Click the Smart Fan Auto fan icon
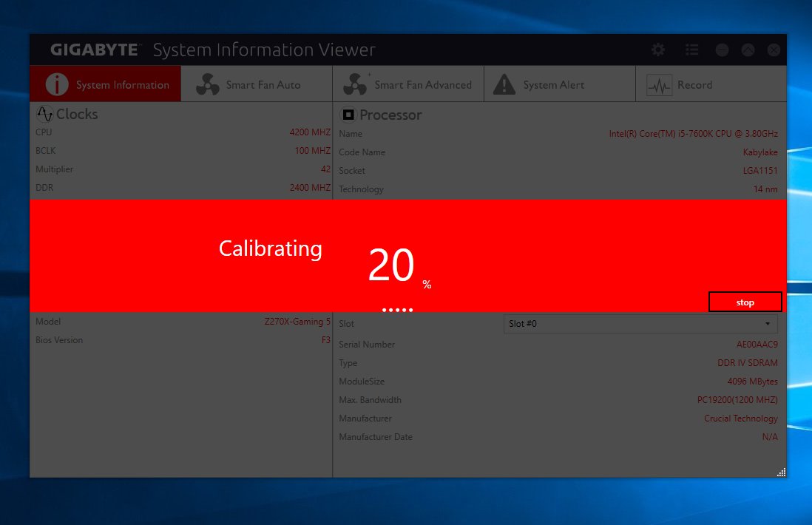The height and width of the screenshot is (525, 812). click(x=208, y=84)
